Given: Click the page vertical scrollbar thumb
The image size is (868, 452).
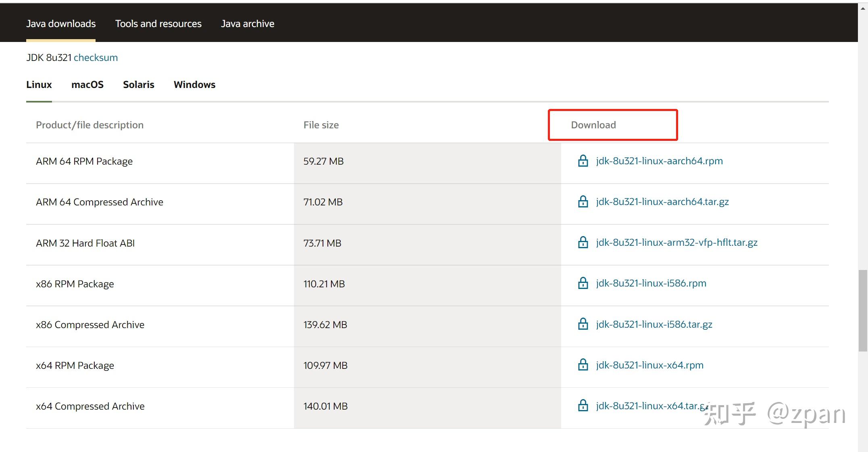Looking at the screenshot, I should 863,311.
